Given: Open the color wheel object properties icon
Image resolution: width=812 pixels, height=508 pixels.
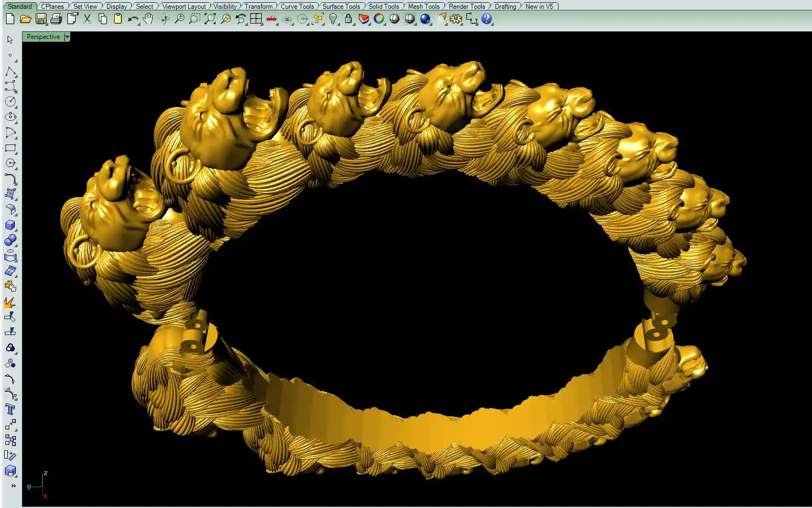Looking at the screenshot, I should (379, 19).
